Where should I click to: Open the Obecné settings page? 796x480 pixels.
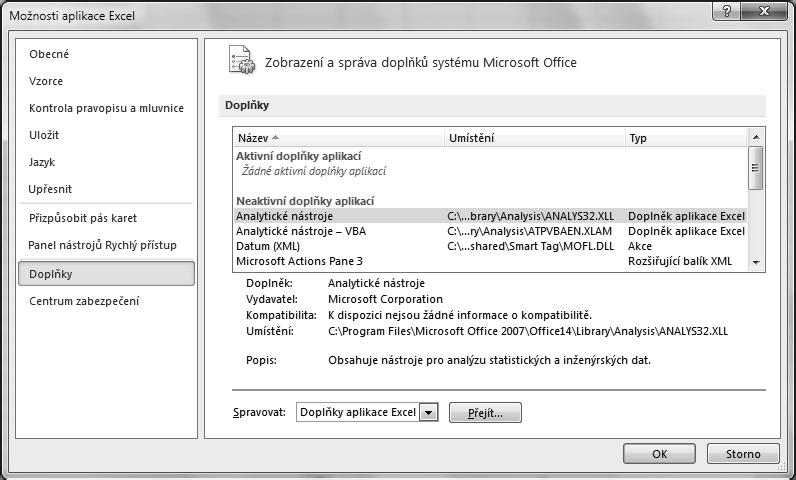pos(49,54)
